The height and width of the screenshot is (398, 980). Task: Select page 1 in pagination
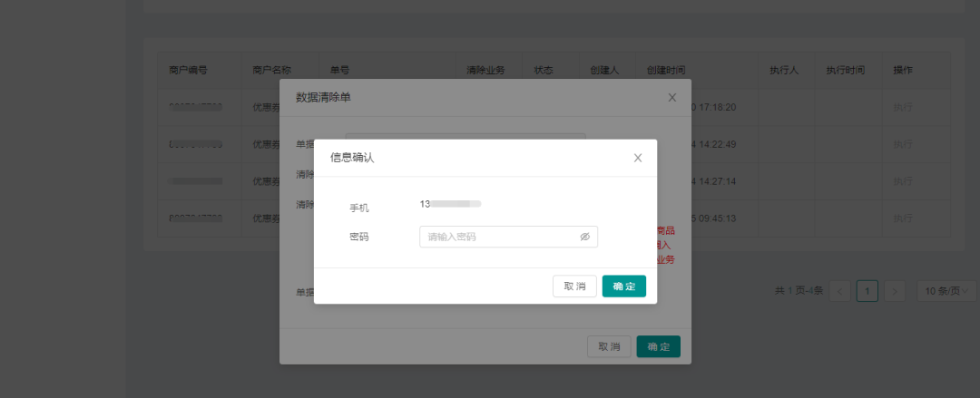click(867, 291)
